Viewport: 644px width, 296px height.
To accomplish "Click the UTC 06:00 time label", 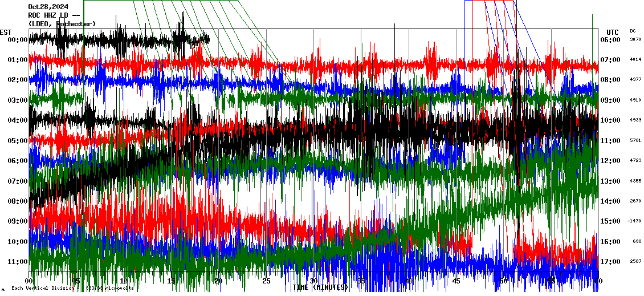I will [610, 40].
